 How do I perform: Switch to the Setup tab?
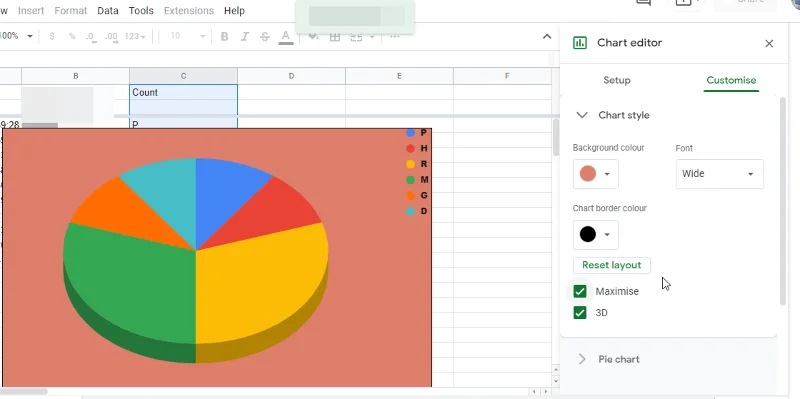click(617, 81)
